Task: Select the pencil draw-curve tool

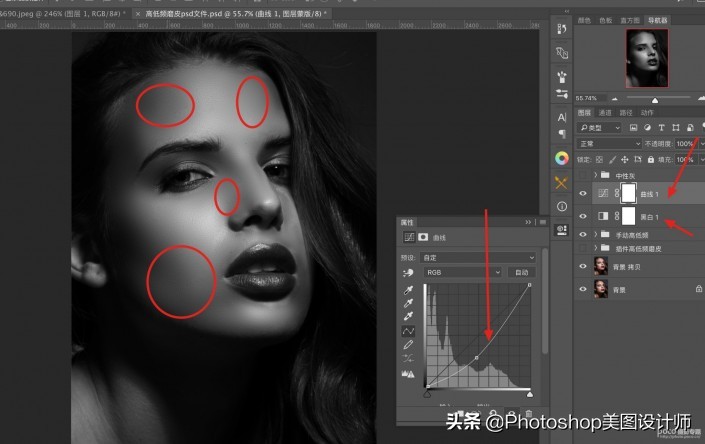Action: (408, 344)
